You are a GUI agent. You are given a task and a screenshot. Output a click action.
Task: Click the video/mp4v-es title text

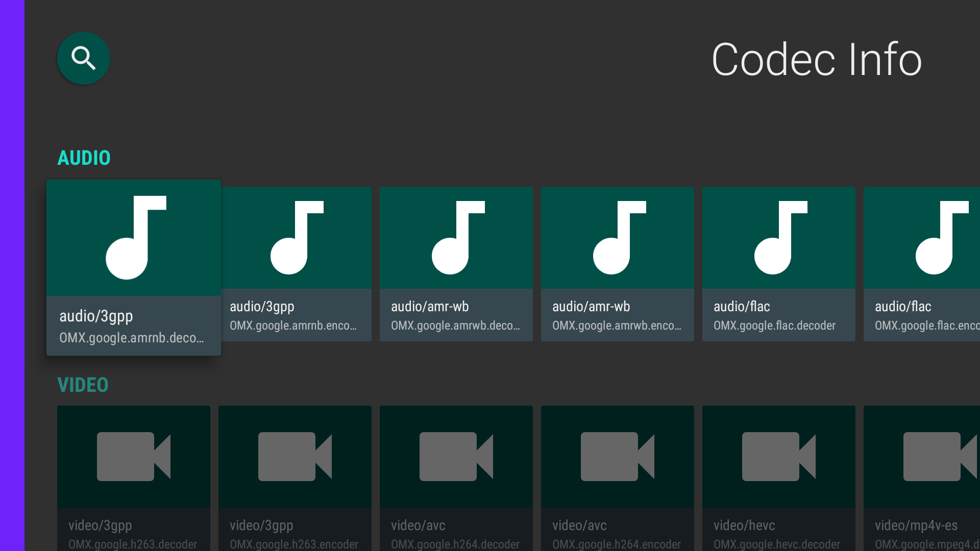916,525
